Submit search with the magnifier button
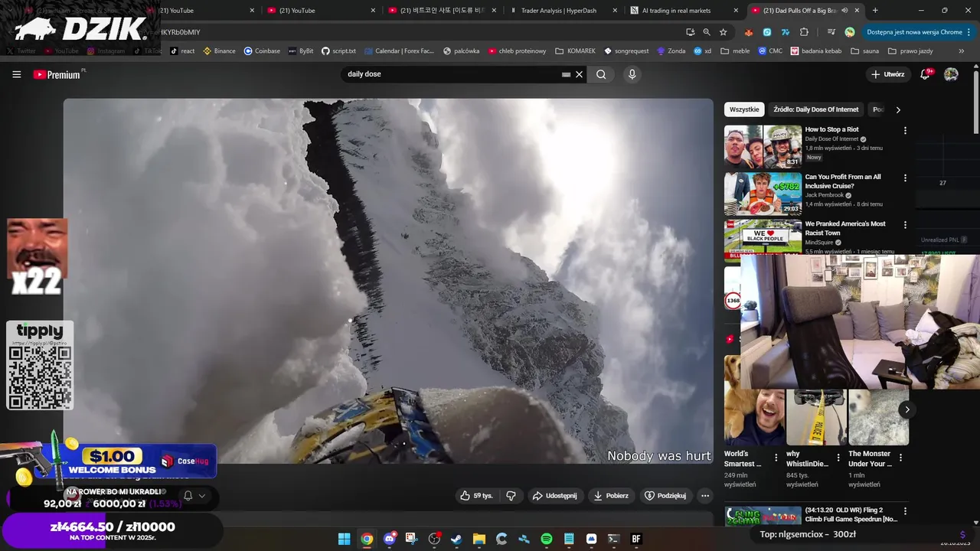The width and height of the screenshot is (980, 551). [601, 74]
